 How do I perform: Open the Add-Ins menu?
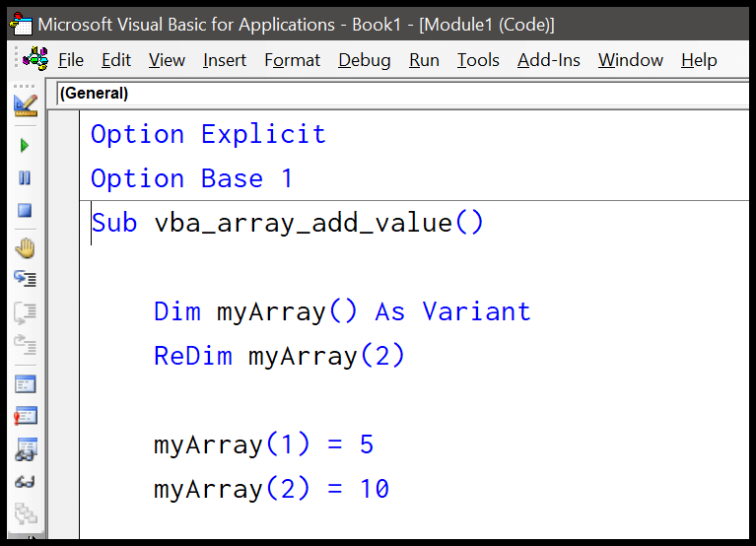(549, 60)
